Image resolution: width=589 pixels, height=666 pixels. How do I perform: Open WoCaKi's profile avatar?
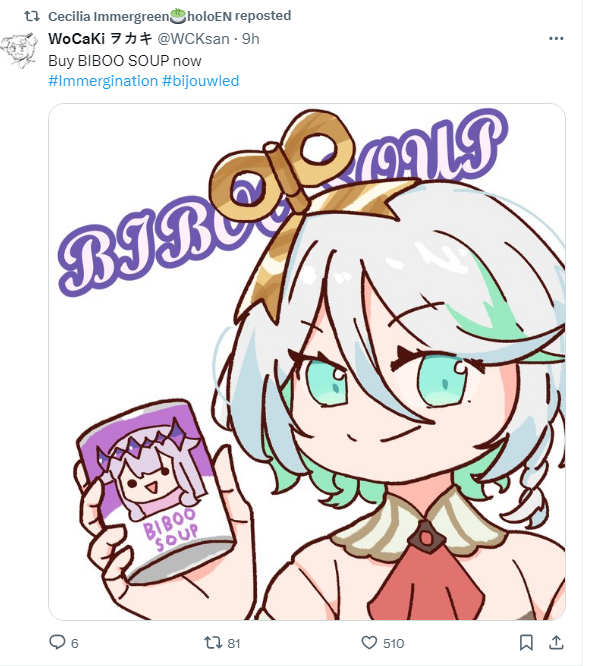(19, 51)
